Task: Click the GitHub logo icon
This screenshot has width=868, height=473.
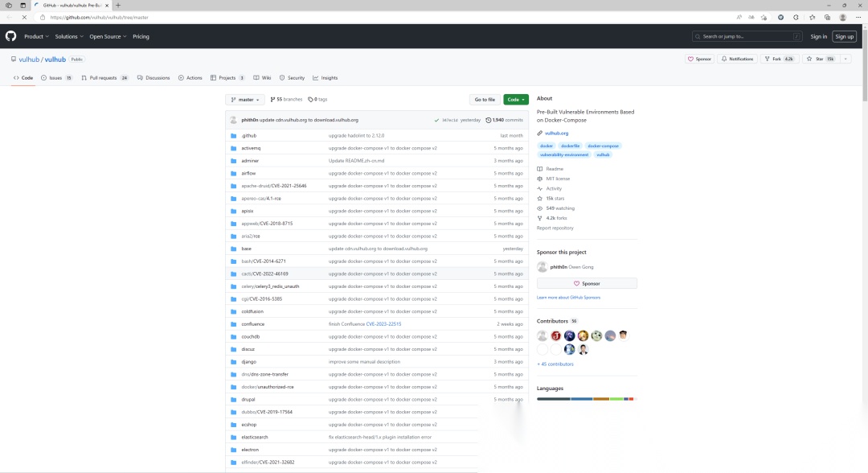Action: coord(10,36)
